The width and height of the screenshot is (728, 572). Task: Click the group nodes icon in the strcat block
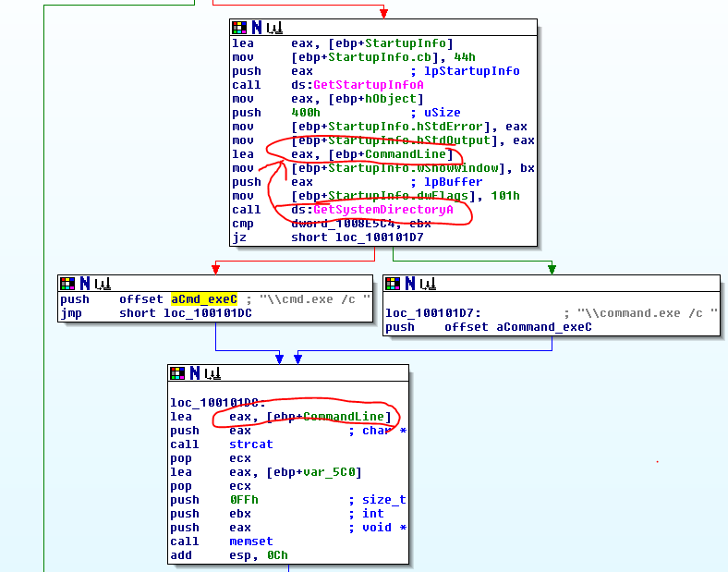click(211, 373)
